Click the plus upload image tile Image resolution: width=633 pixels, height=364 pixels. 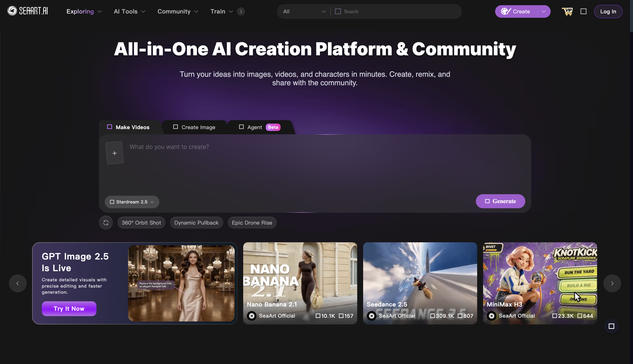tap(115, 153)
